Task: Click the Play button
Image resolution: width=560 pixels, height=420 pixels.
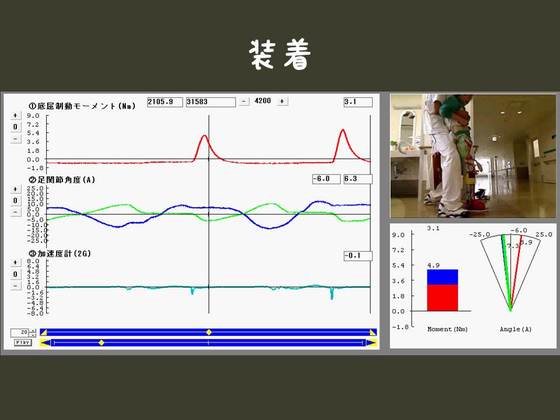Action: tap(23, 343)
